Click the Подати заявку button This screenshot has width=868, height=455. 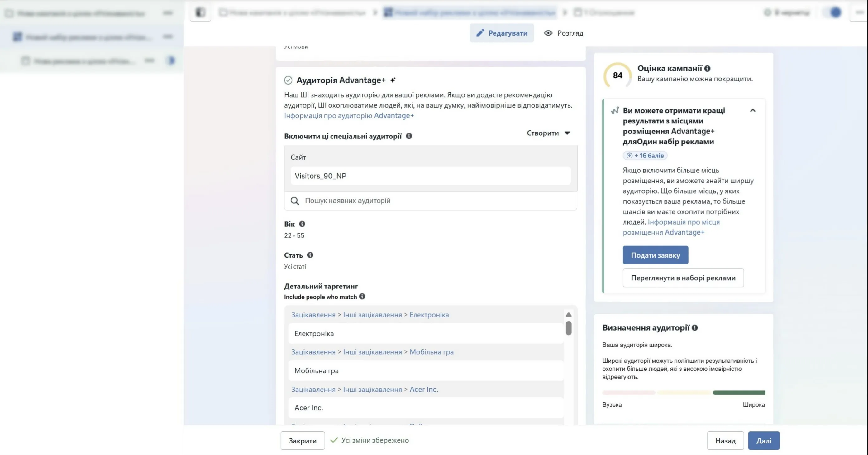(656, 255)
